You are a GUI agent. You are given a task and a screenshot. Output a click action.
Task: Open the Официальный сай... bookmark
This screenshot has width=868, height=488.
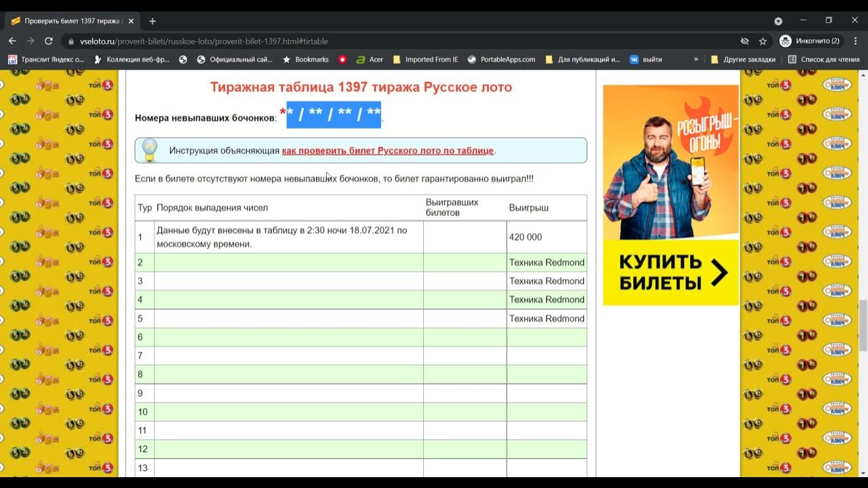tap(235, 60)
